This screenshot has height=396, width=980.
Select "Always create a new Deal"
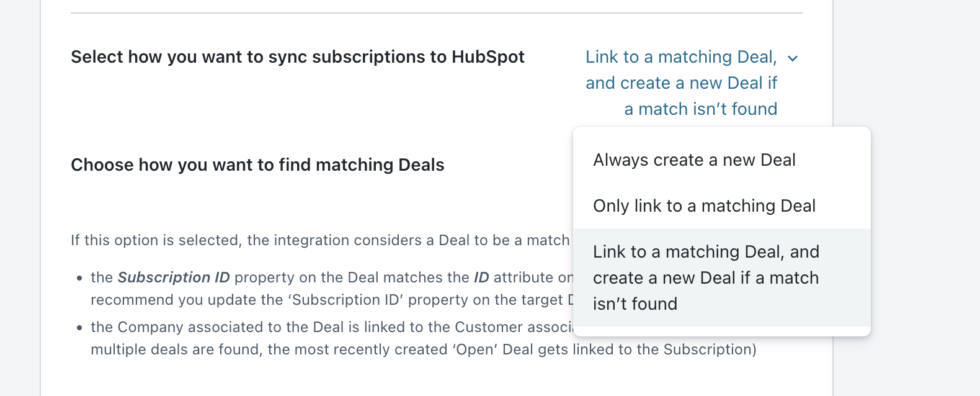click(x=694, y=160)
